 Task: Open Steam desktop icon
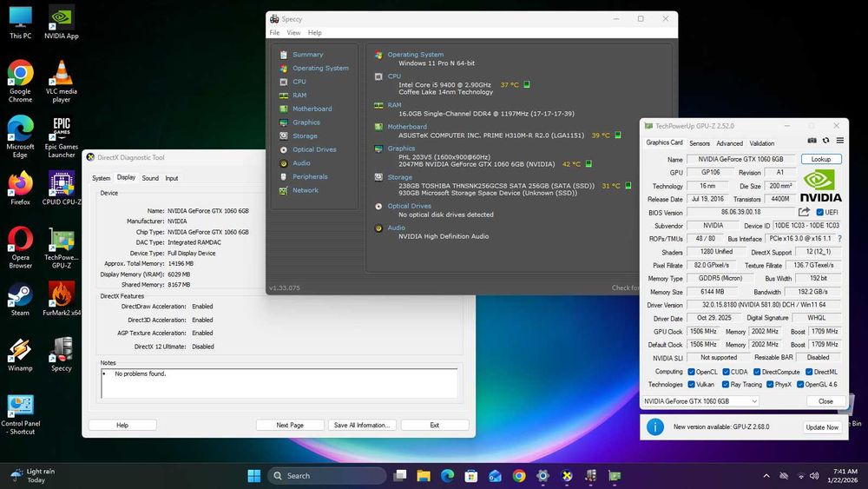pyautogui.click(x=21, y=299)
